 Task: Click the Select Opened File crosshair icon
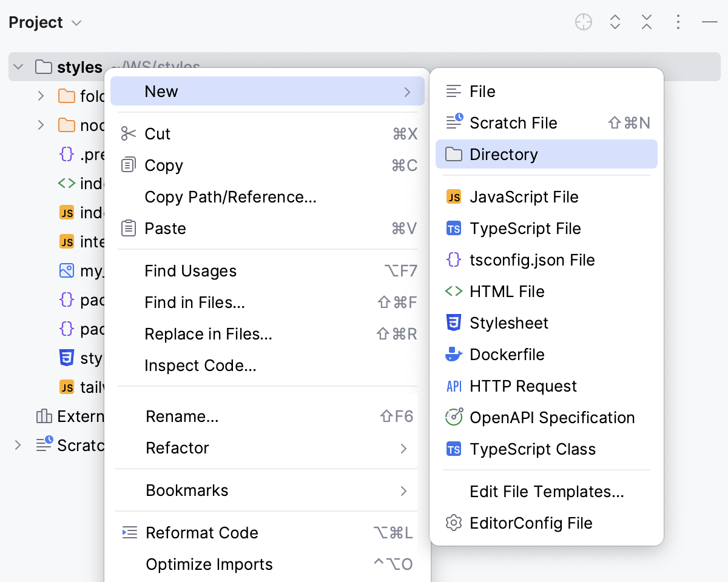[x=583, y=22]
